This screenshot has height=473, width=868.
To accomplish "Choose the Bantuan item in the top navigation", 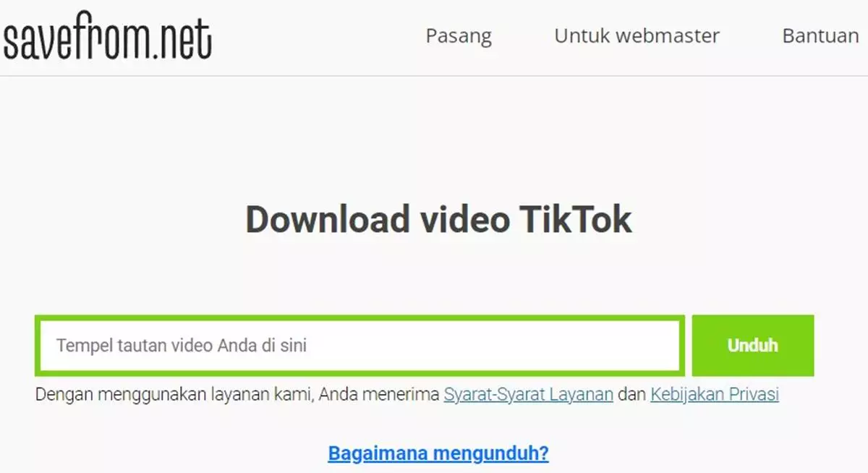I will [x=820, y=36].
